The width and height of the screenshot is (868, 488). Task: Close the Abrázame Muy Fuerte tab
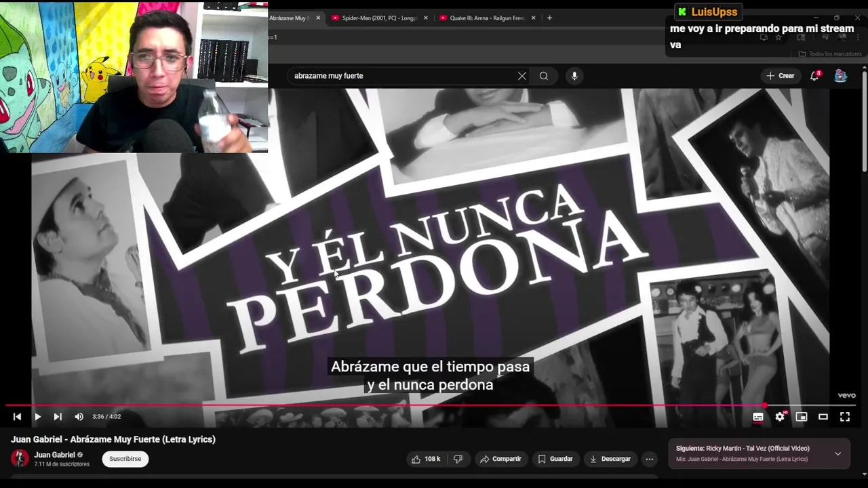(x=318, y=18)
